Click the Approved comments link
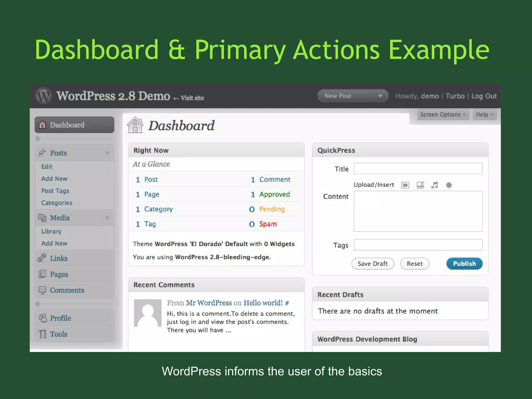 pos(275,194)
